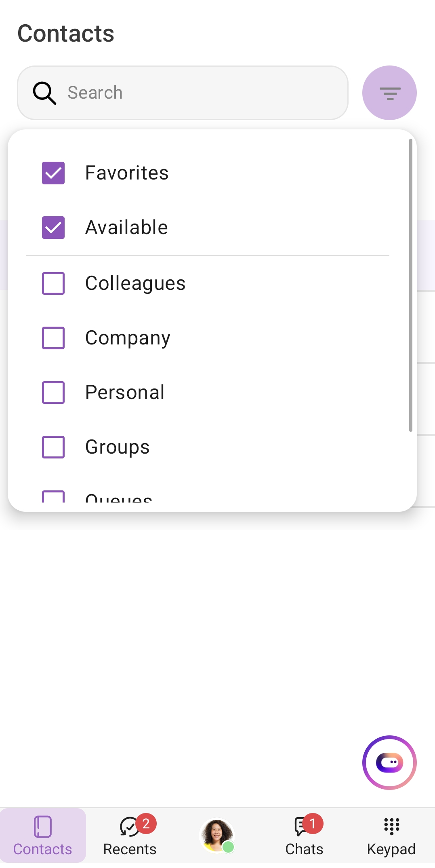Open the user profile avatar
This screenshot has height=868, width=435.
click(217, 835)
